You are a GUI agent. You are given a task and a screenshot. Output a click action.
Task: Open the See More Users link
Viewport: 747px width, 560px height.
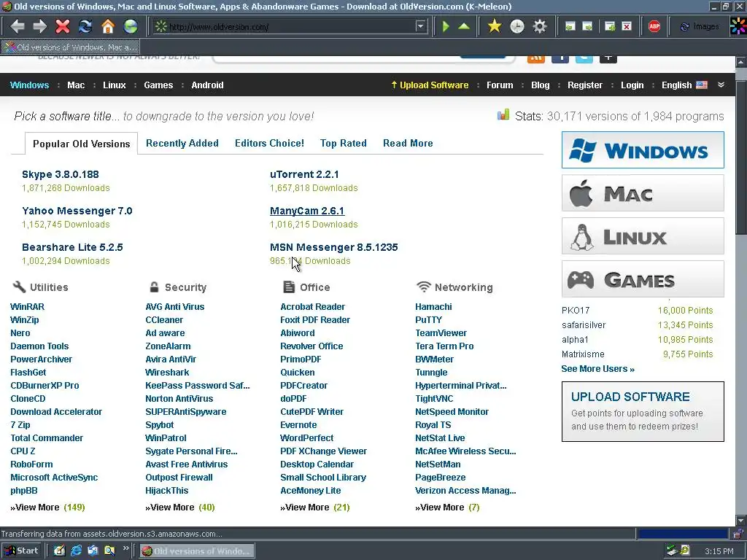pyautogui.click(x=597, y=368)
